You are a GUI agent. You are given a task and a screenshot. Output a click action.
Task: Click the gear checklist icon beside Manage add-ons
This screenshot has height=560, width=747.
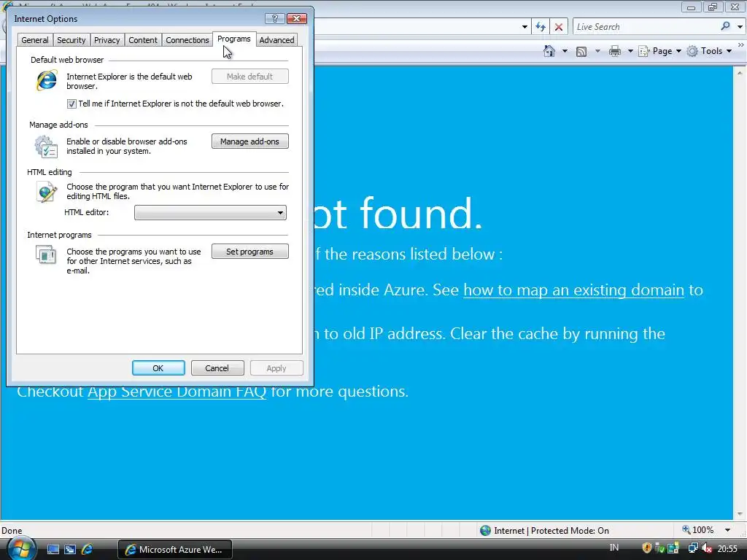(46, 146)
